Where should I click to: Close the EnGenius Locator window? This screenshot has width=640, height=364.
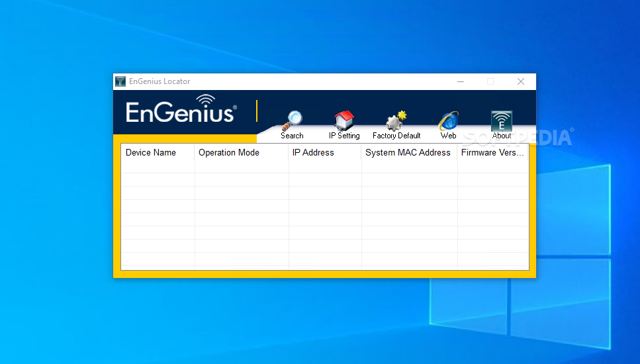tap(521, 81)
